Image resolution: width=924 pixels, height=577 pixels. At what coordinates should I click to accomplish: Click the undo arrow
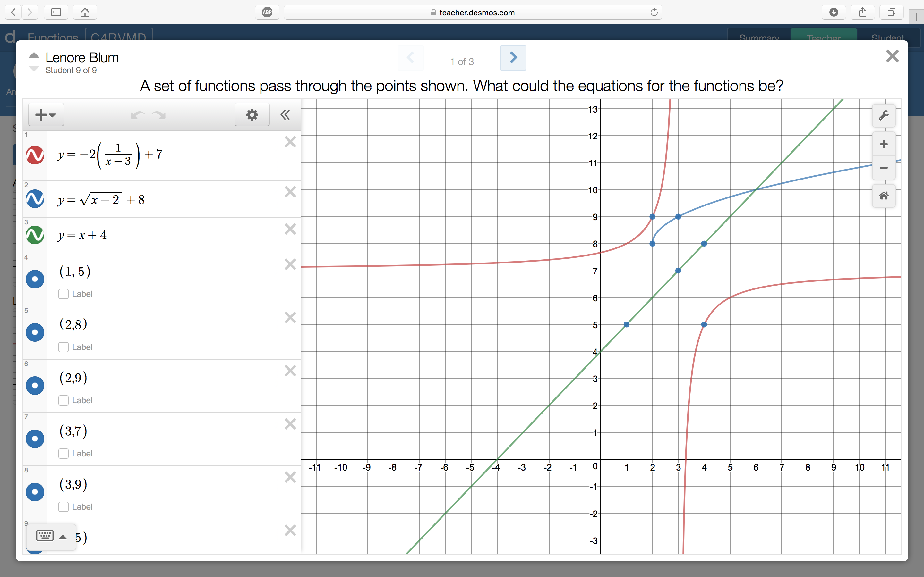point(137,115)
